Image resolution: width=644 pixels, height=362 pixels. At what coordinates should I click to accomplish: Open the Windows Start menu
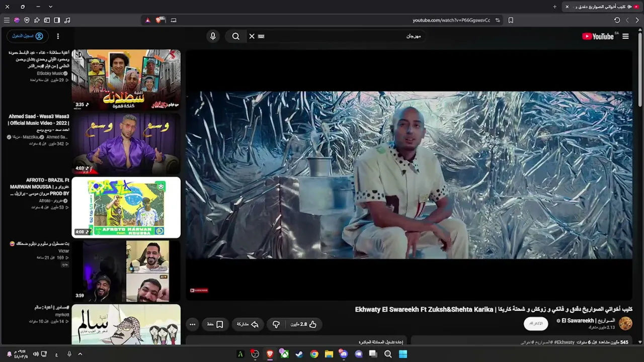[x=403, y=354]
